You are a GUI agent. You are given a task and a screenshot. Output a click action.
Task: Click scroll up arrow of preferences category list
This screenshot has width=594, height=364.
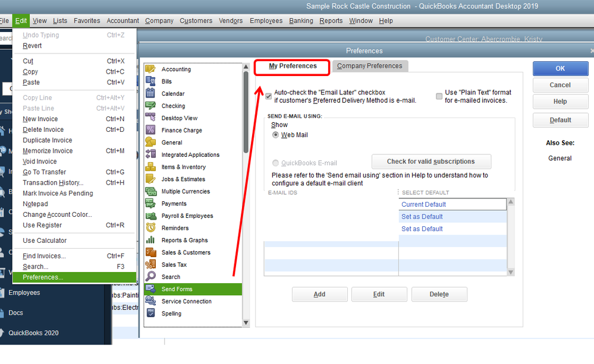coord(246,67)
